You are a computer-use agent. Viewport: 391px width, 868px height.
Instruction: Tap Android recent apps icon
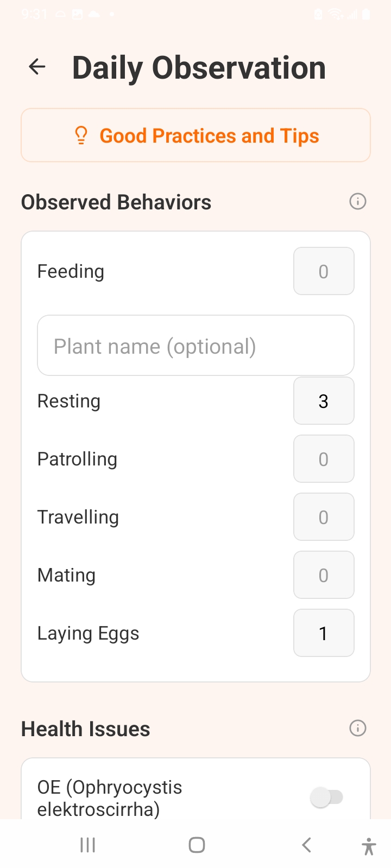click(87, 845)
